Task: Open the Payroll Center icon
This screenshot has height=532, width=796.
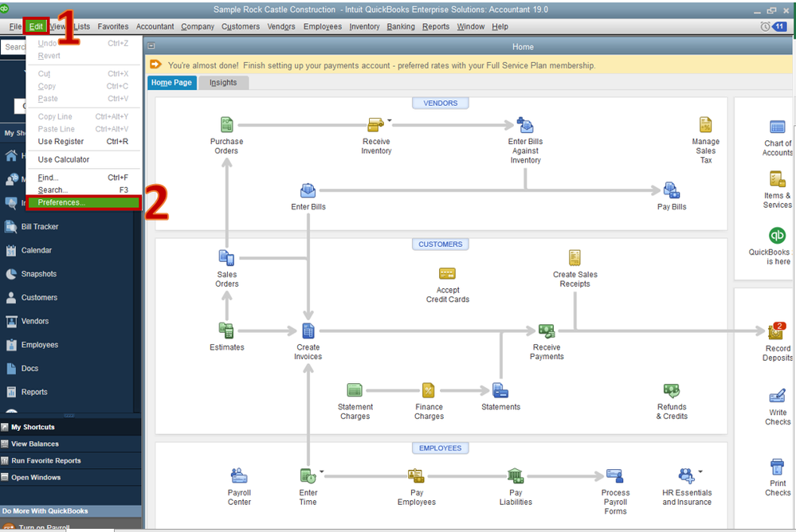Action: [x=239, y=476]
